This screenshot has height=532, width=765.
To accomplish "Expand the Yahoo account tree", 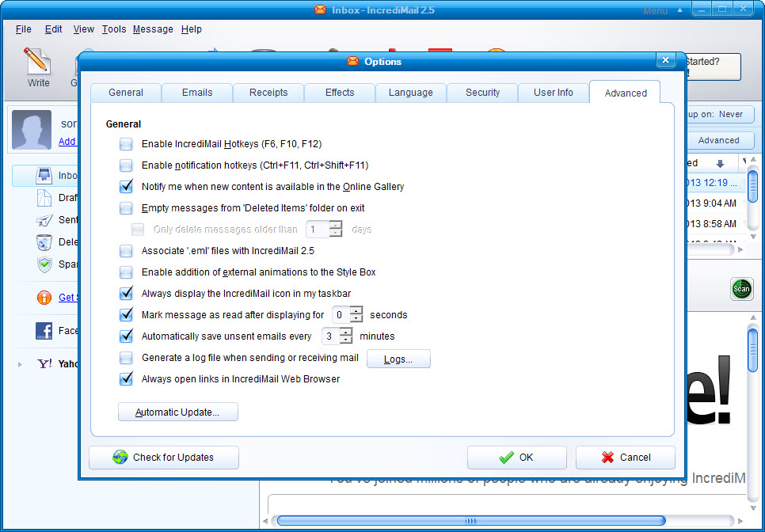I will coord(20,364).
